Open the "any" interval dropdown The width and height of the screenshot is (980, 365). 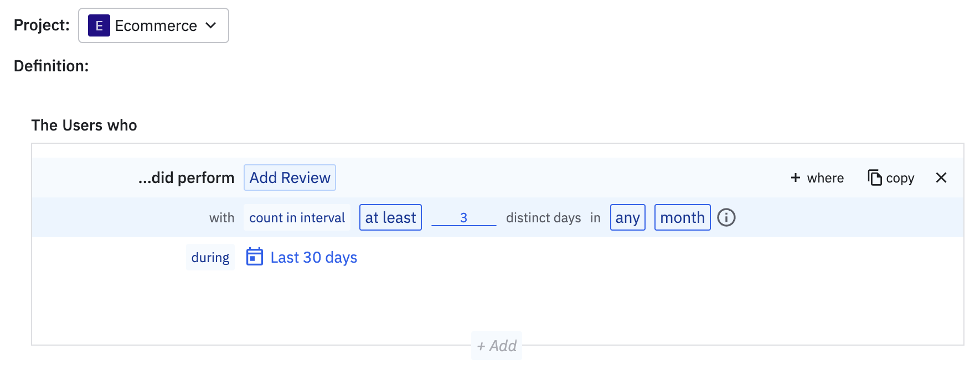627,217
